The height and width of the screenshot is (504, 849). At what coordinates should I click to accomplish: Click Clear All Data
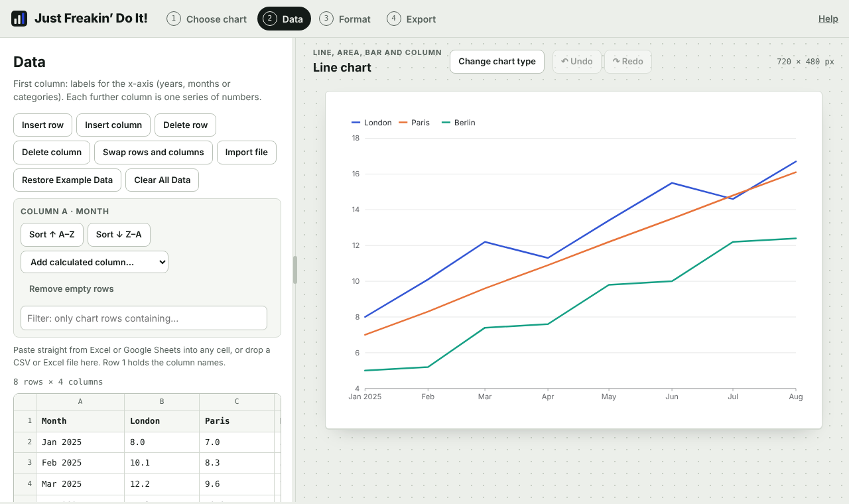[162, 180]
